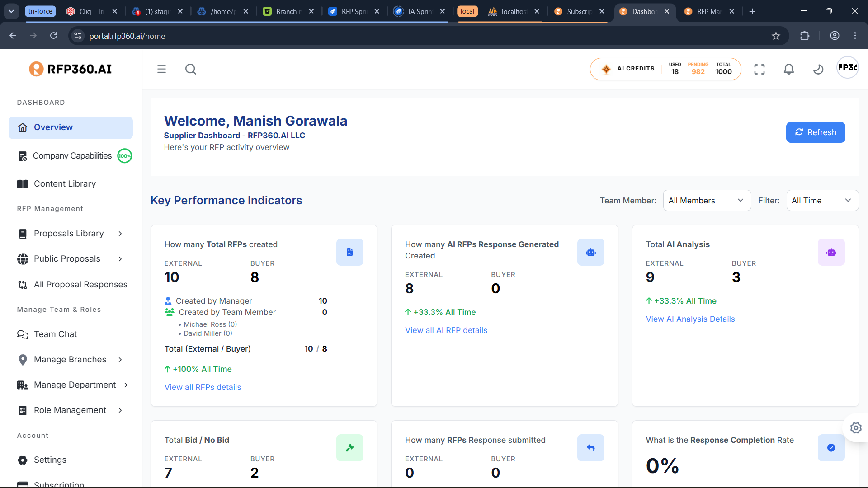
Task: Open View all AI RFP details link
Action: [446, 330]
